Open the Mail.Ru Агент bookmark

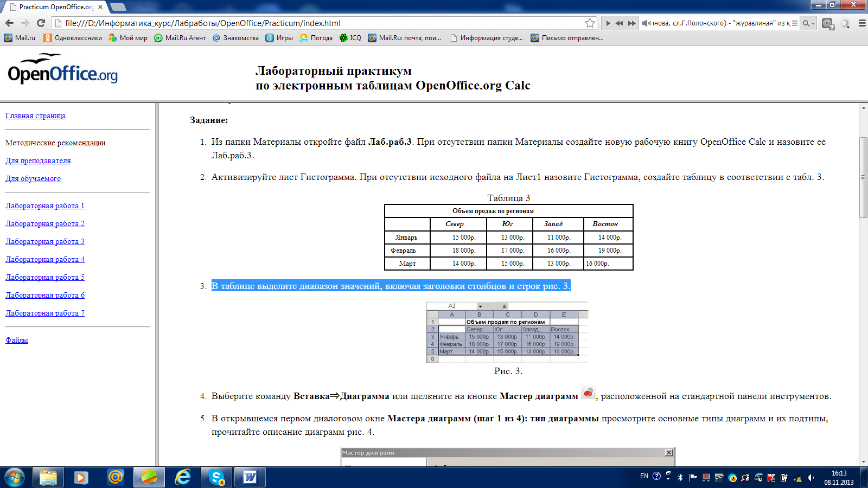pos(180,38)
